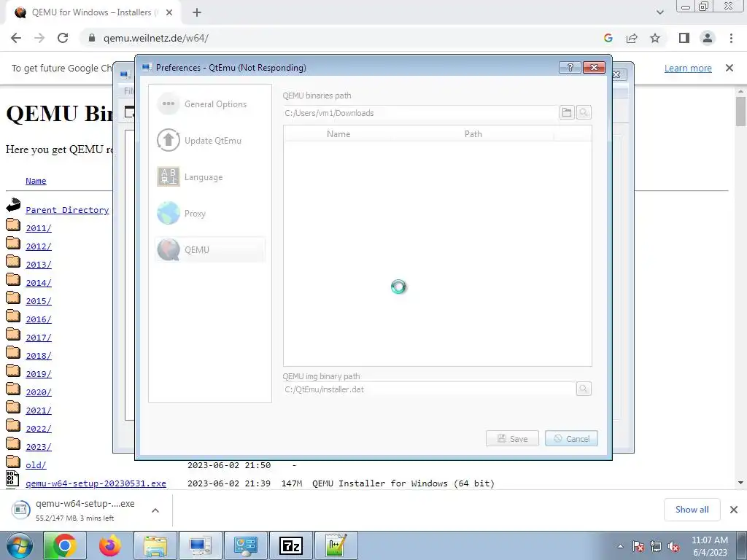Search QEMU binaries in chosen path
This screenshot has width=747, height=560.
[584, 113]
